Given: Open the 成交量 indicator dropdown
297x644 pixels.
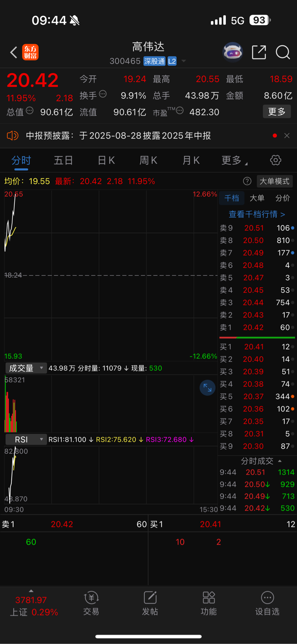Looking at the screenshot, I should [26, 368].
